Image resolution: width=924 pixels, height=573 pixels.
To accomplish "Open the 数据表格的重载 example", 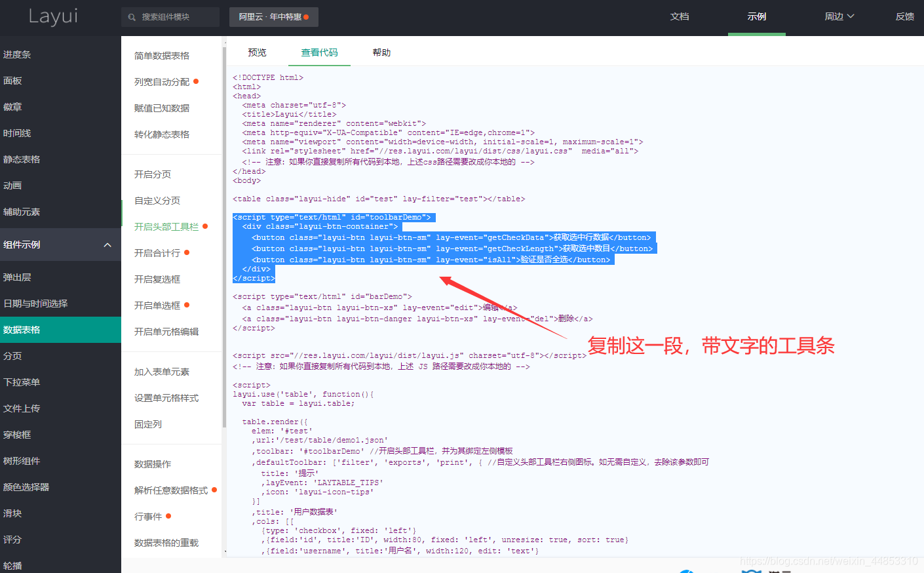I will click(x=166, y=543).
